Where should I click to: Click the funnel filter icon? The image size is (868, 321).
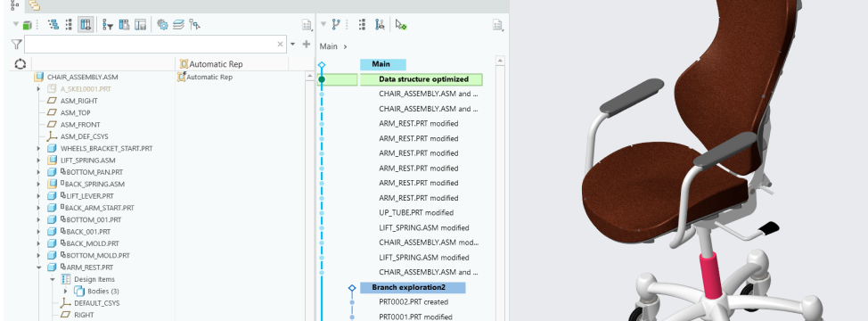[x=17, y=45]
